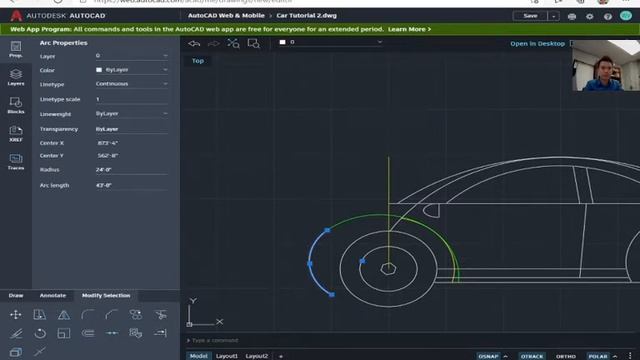Open the status bar more options menu
Image resolution: width=640 pixels, height=360 pixels.
pyautogui.click(x=630, y=356)
